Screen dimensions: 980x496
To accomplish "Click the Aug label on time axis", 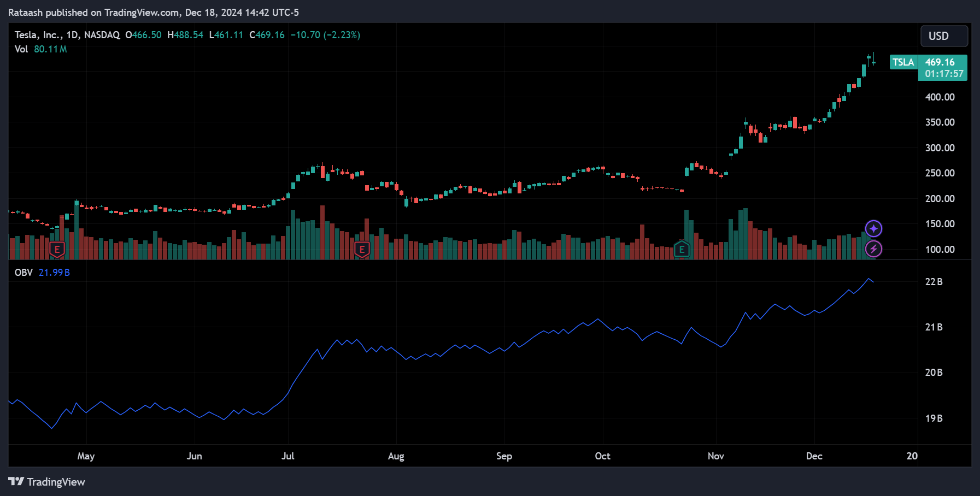I will (396, 456).
